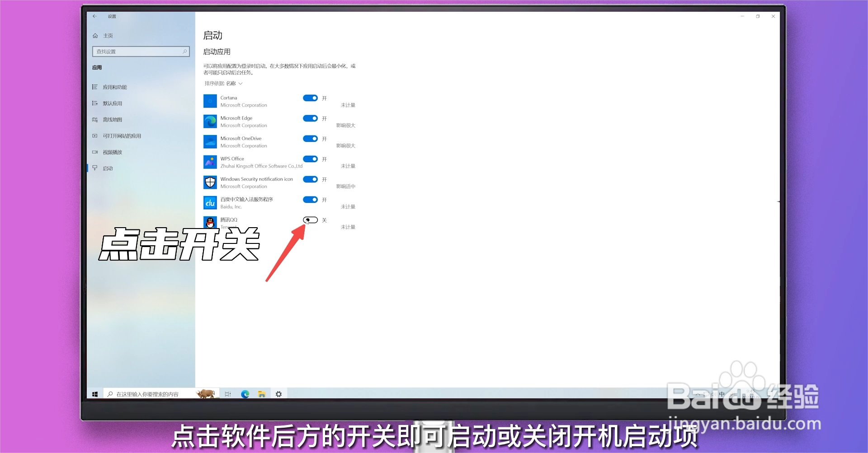Open Task View on the taskbar
The height and width of the screenshot is (453, 868).
(228, 394)
